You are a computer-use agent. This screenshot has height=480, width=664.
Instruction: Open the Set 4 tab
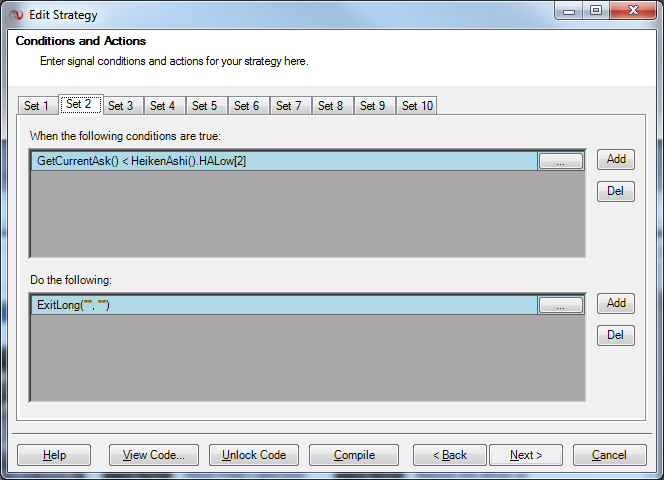(163, 106)
